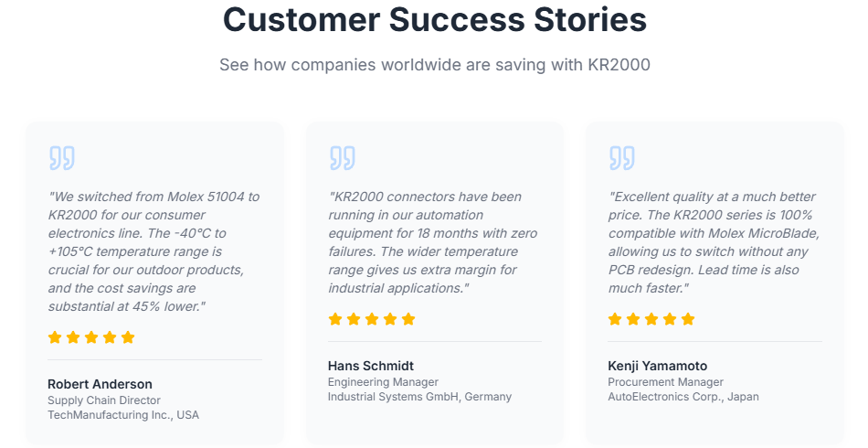Image resolution: width=868 pixels, height=448 pixels.
Task: Click the quote icon in Kenji Yamamoto's card
Action: 621,157
